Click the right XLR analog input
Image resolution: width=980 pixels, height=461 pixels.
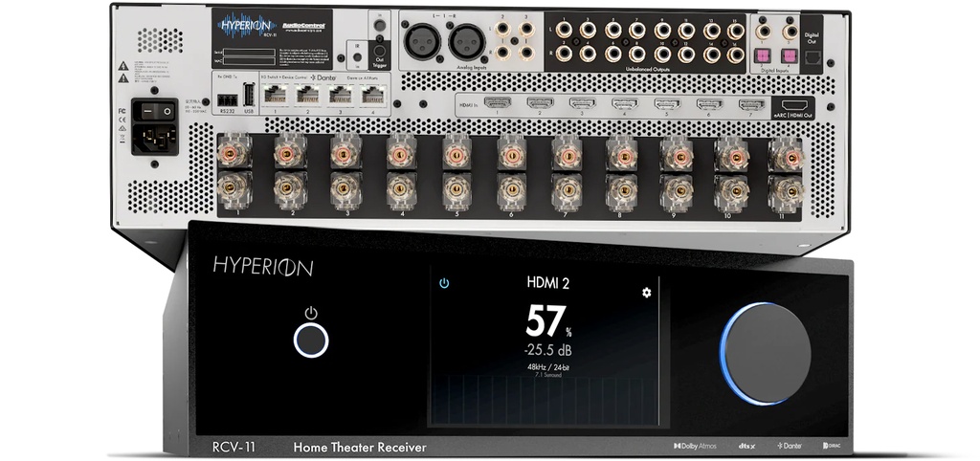(x=466, y=42)
